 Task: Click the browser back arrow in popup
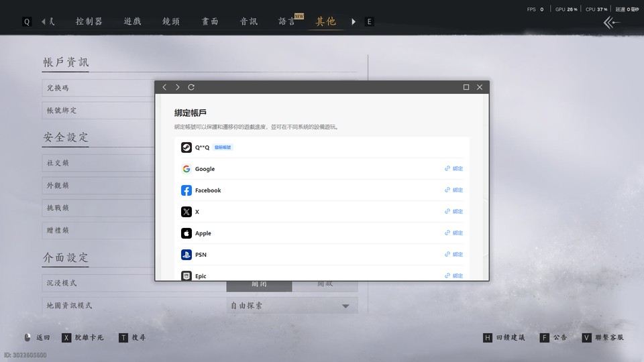pos(164,87)
